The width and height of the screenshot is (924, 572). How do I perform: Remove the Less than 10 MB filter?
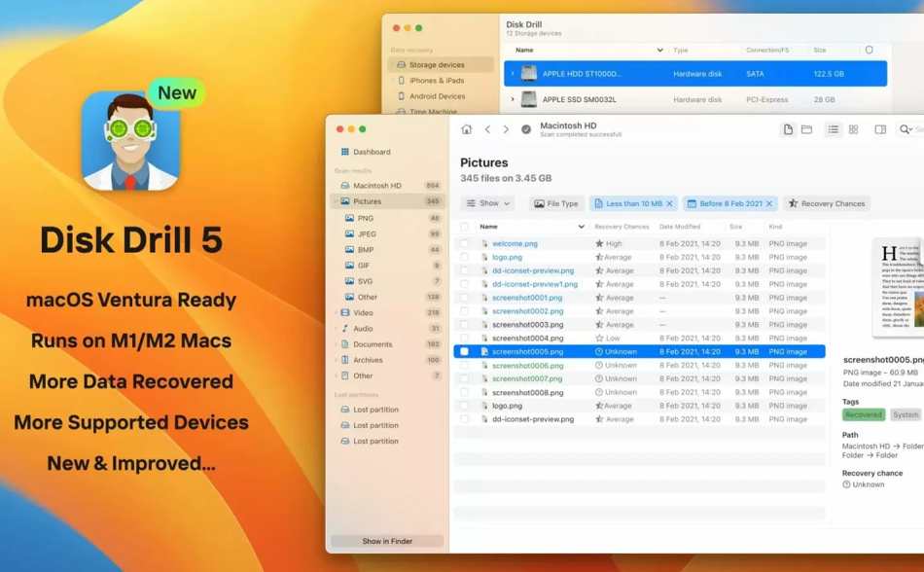[669, 204]
